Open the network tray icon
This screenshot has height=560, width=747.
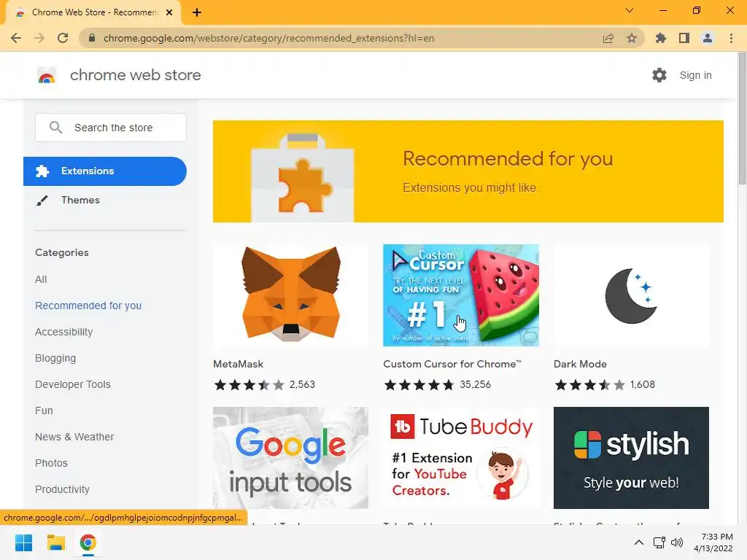659,542
